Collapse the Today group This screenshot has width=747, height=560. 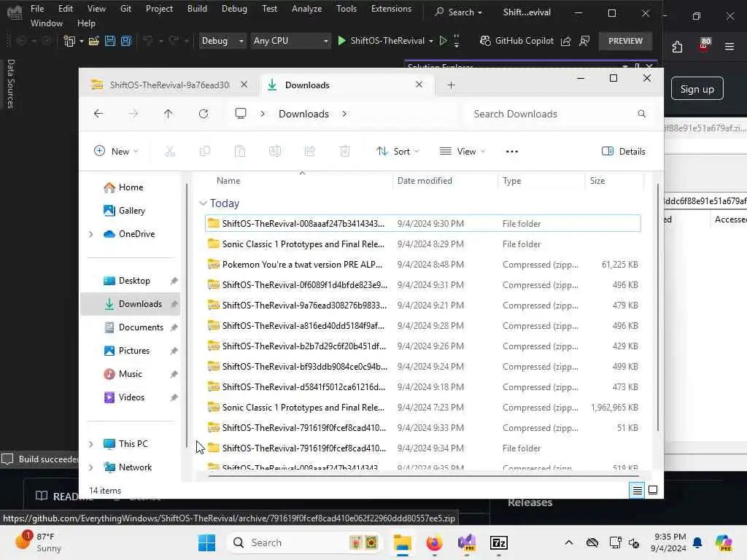pos(203,203)
